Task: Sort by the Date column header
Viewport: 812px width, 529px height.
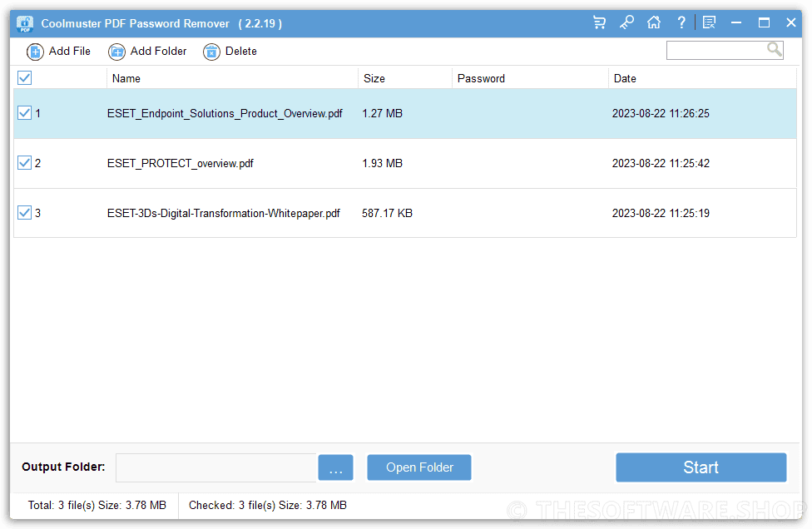Action: coord(702,78)
